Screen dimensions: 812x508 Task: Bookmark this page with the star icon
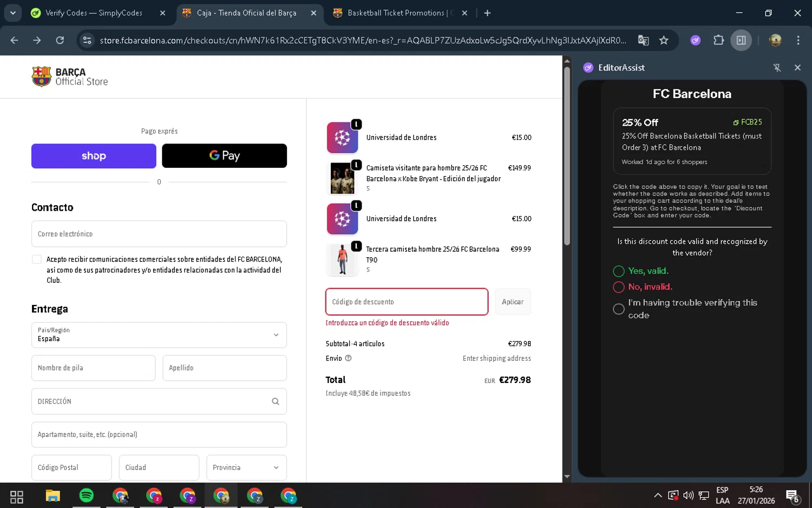[664, 40]
